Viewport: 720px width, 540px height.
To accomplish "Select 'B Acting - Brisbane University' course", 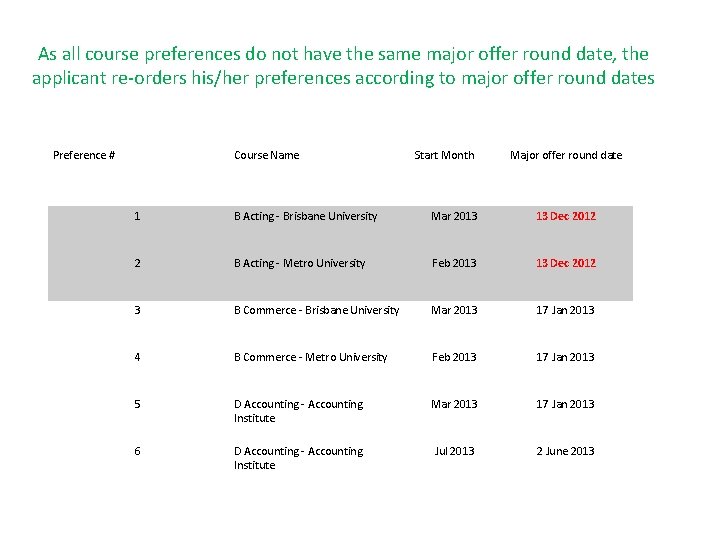I will (305, 216).
